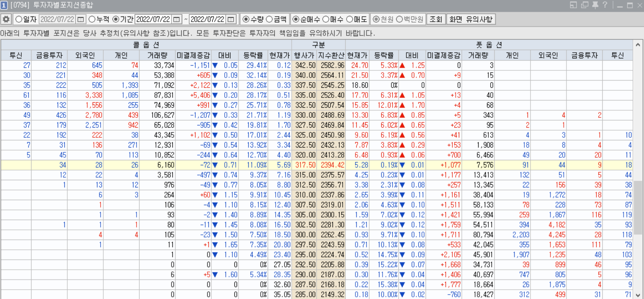Click the call individual value 1,393
Image resolution: width=644 pixels, height=299 pixels.
(121, 85)
